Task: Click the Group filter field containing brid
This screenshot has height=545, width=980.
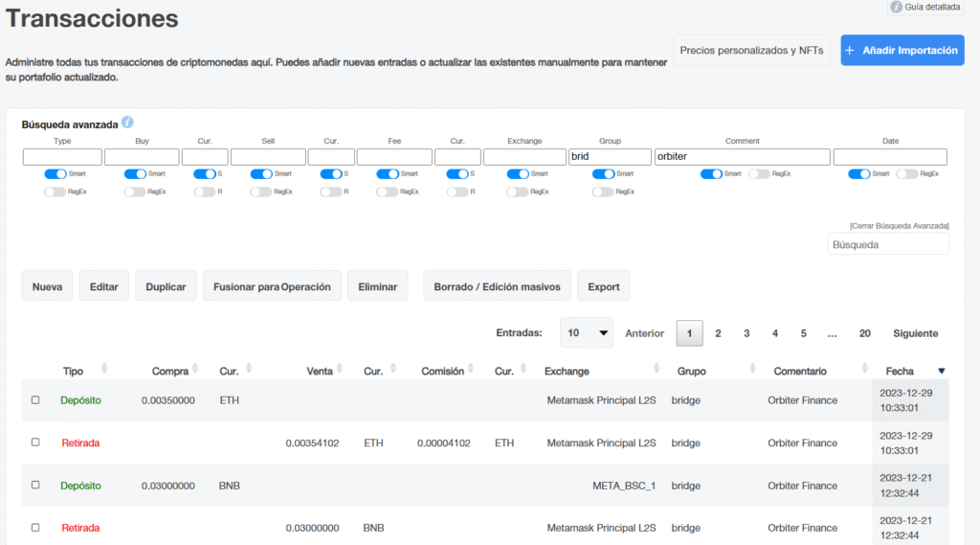Action: pyautogui.click(x=610, y=156)
